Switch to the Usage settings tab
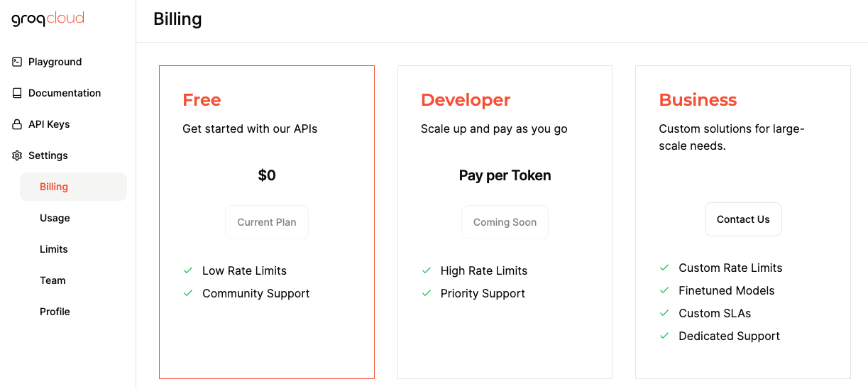The width and height of the screenshot is (868, 389). (x=55, y=218)
